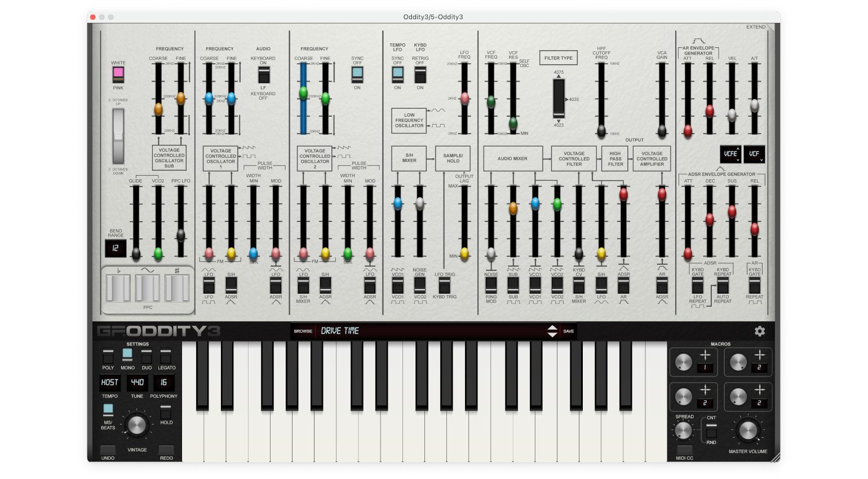Click the Macro 1 knob
The height and width of the screenshot is (479, 868).
(x=683, y=362)
